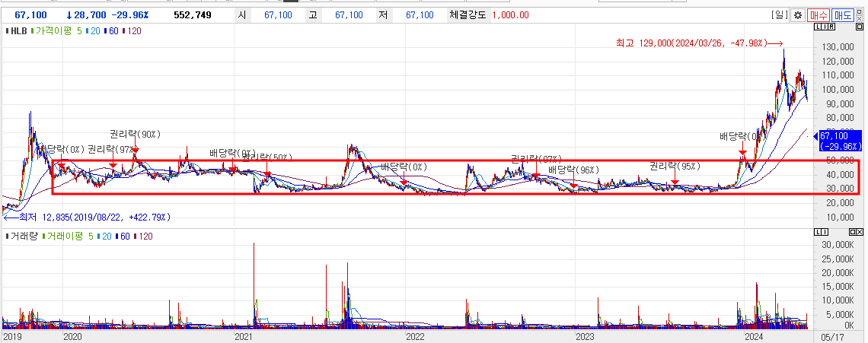Screen dimensions: 868x343
Task: Click the 2023 year label on time axis
Action: [585, 336]
